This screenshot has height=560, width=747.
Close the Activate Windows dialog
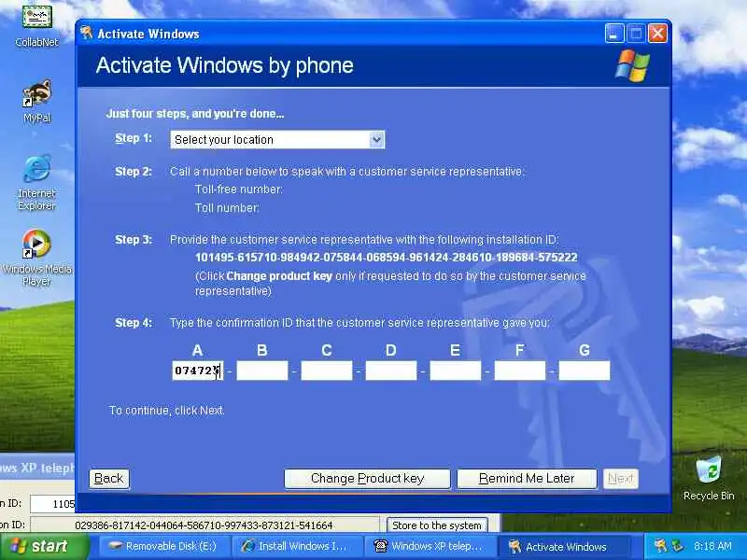(x=657, y=34)
